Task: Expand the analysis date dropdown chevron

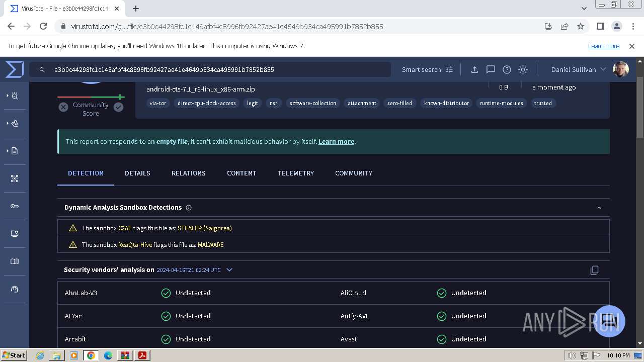Action: [229, 270]
